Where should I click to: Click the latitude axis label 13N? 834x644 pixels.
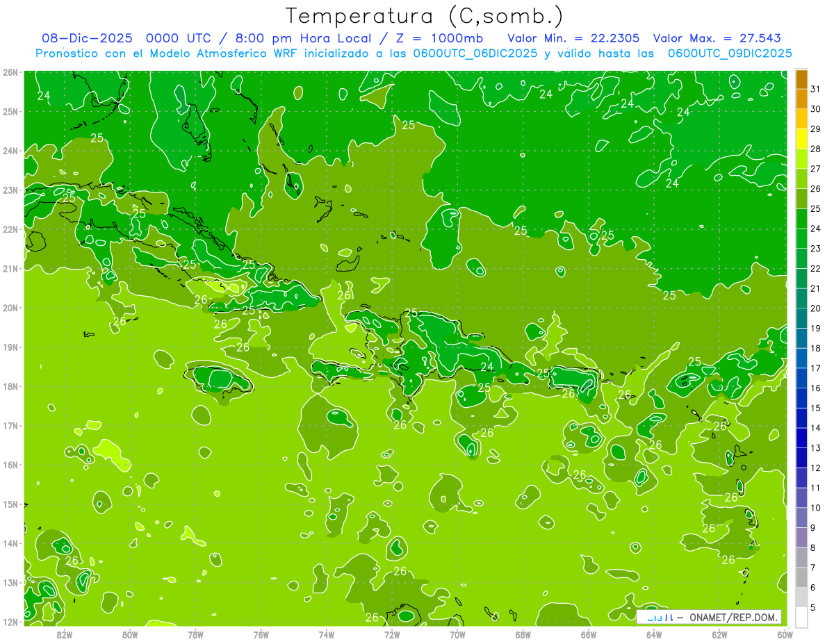(10, 582)
